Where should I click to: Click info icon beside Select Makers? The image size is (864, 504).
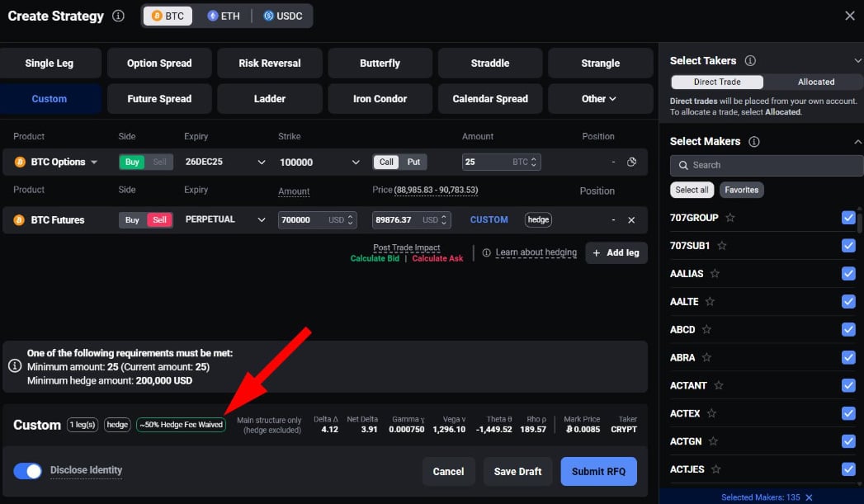[x=753, y=142]
